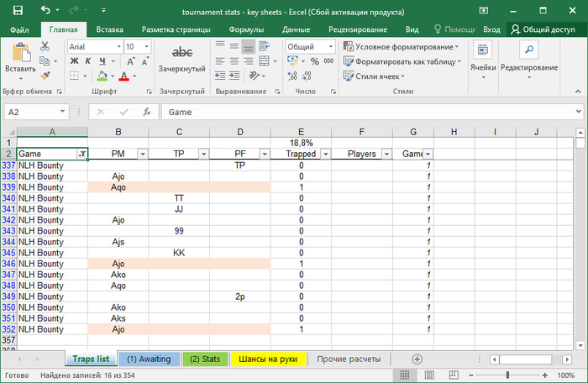Viewport: 588px width, 383px height.
Task: Toggle bold formatting (Ж)
Action: tap(75, 61)
